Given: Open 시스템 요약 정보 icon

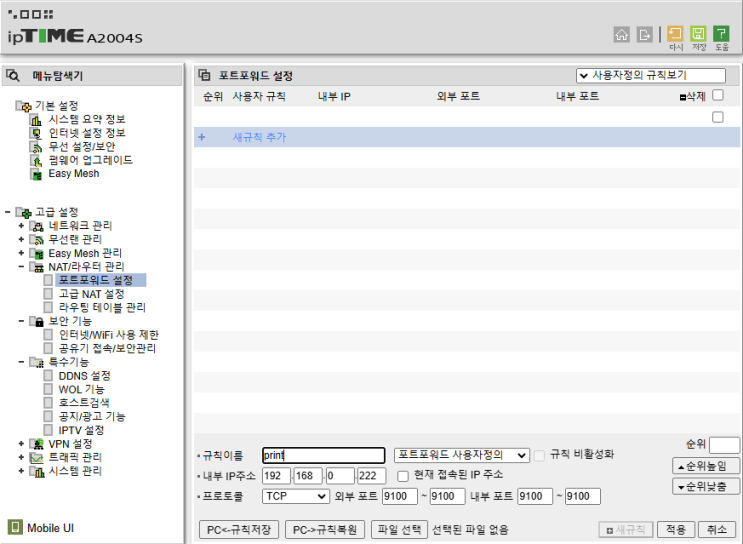Looking at the screenshot, I should (36, 119).
